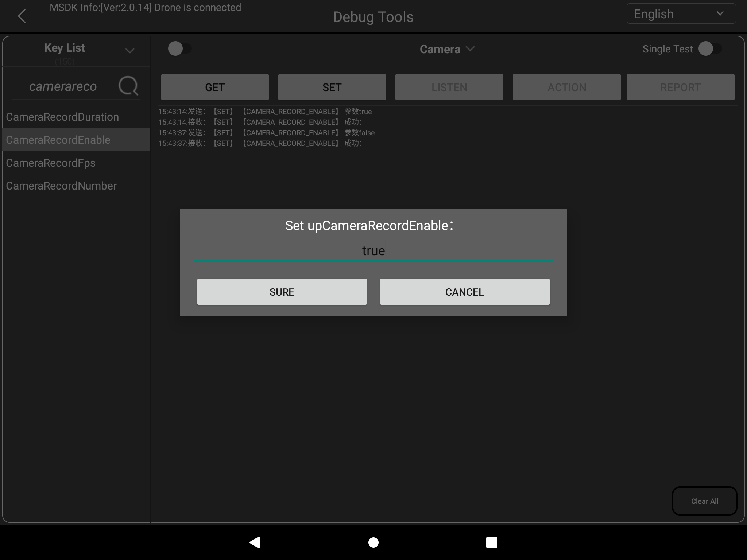Click the 'Debug Tools' title
The height and width of the screenshot is (560, 747).
click(373, 17)
